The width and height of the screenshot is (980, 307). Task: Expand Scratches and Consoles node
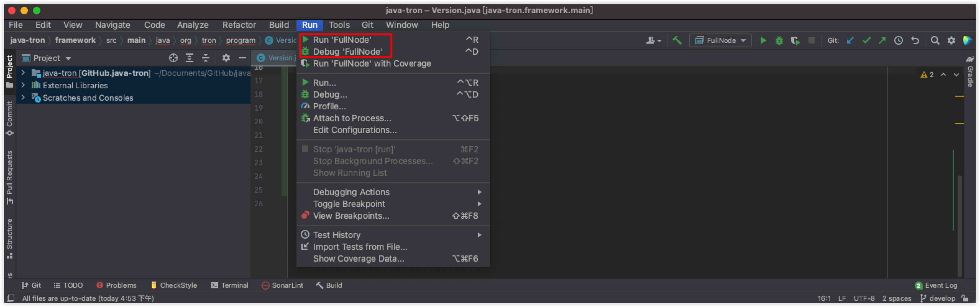point(23,97)
